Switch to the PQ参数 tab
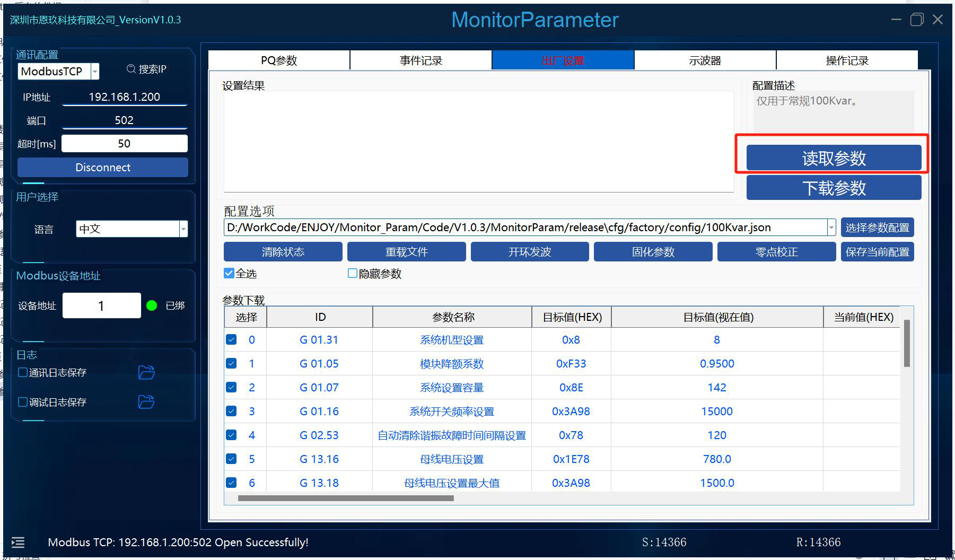The height and width of the screenshot is (560, 955). [x=279, y=60]
